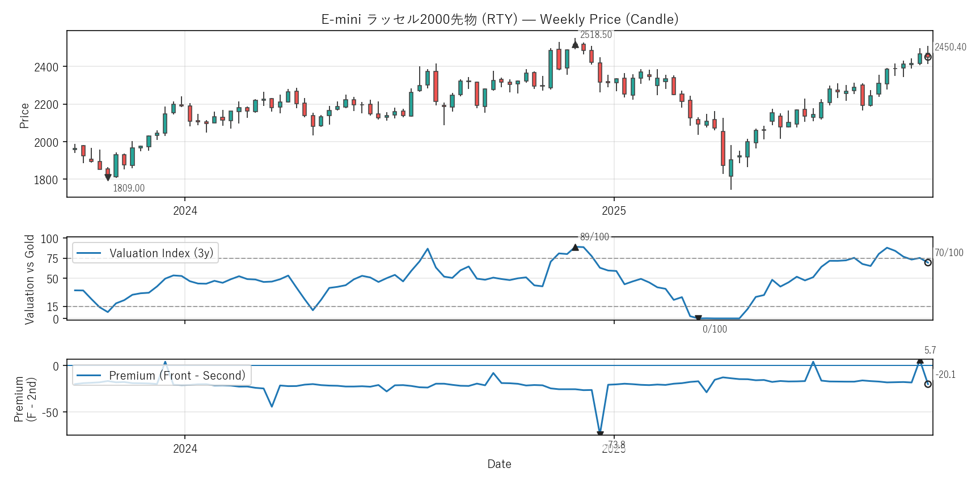
Task: Click the 2450.40 latest price annotation text
Action: (950, 47)
